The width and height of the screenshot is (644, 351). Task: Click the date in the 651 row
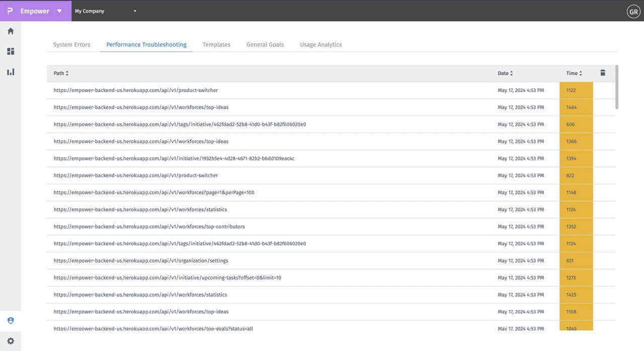521,261
